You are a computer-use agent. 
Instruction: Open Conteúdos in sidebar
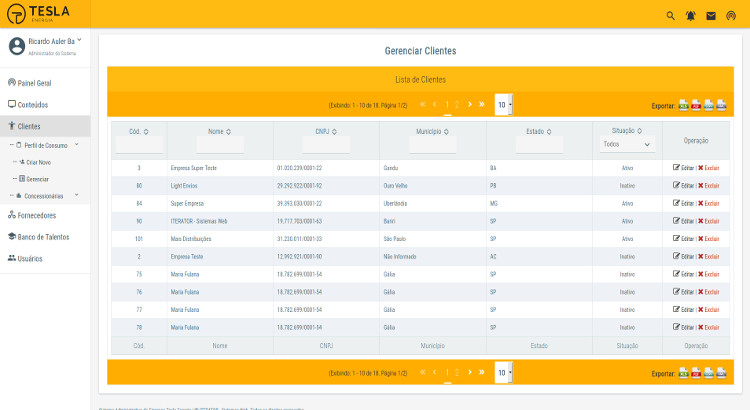[28, 104]
